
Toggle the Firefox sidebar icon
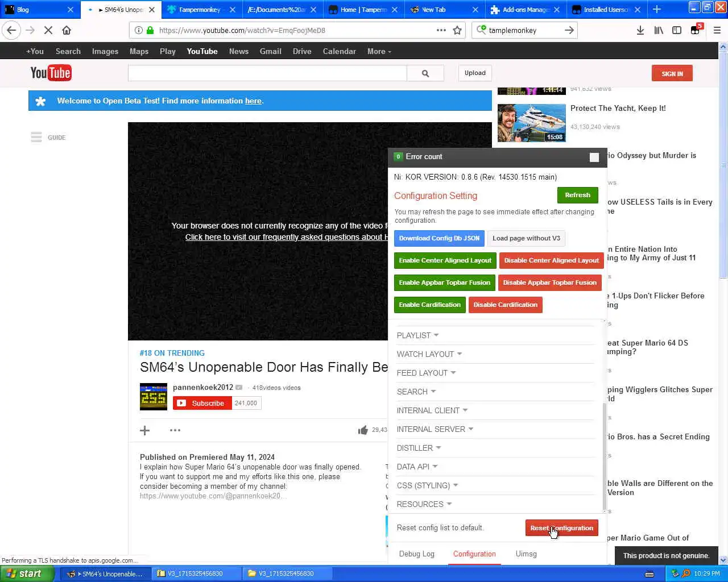(x=676, y=30)
